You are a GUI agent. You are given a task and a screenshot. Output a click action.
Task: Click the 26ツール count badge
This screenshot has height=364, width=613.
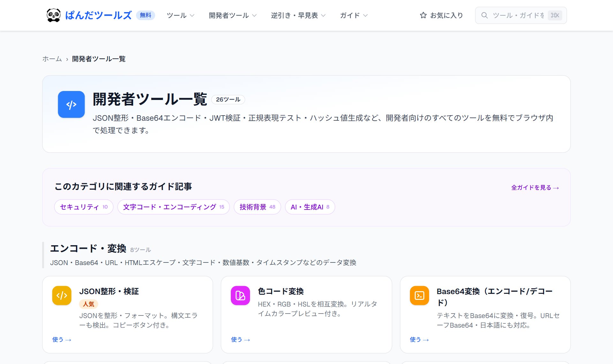click(x=228, y=99)
